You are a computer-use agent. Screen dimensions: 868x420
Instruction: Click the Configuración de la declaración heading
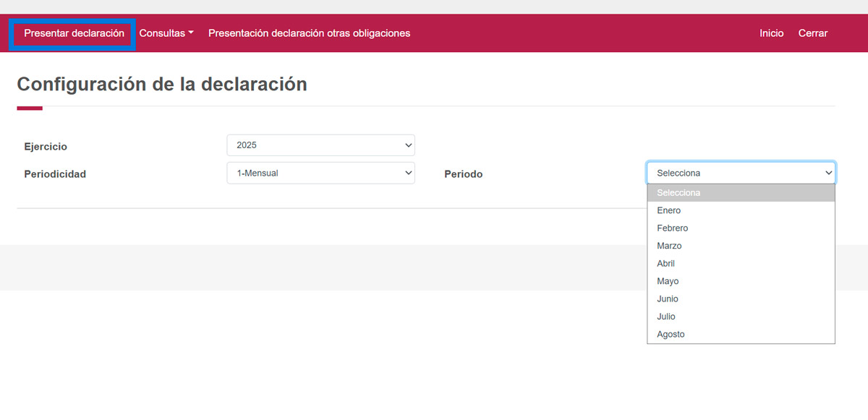coord(162,84)
